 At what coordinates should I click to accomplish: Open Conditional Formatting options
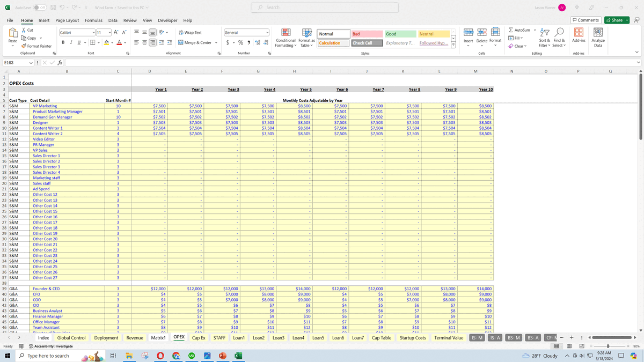[286, 38]
